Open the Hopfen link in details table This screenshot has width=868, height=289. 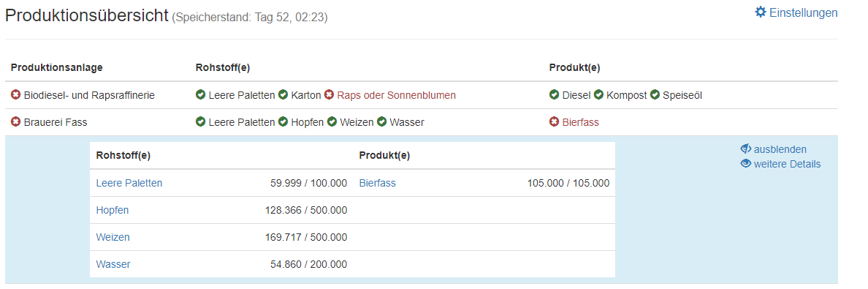pyautogui.click(x=113, y=210)
